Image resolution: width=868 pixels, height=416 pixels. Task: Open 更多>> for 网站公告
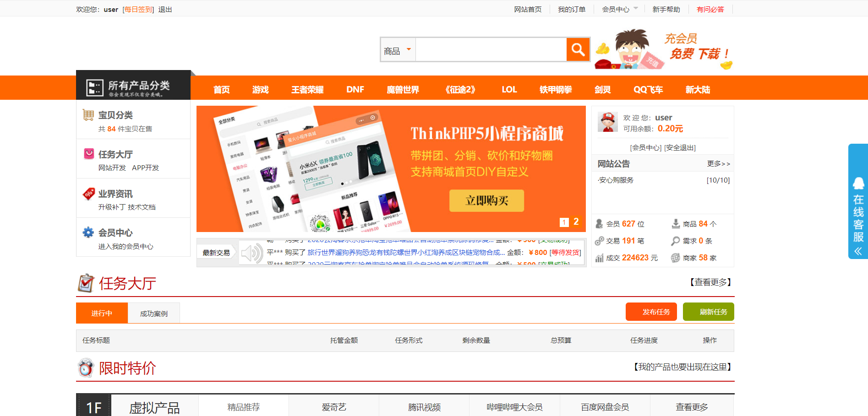[x=718, y=164]
